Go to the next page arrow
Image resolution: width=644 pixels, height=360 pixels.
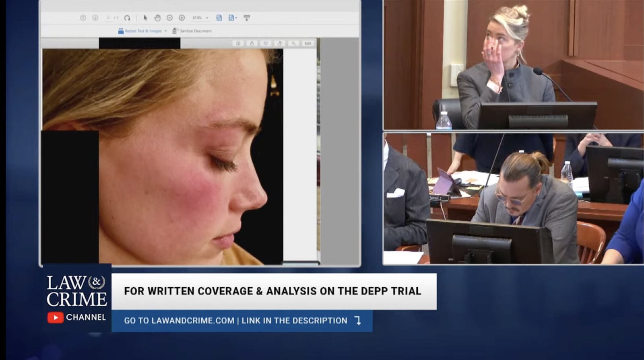pos(95,18)
